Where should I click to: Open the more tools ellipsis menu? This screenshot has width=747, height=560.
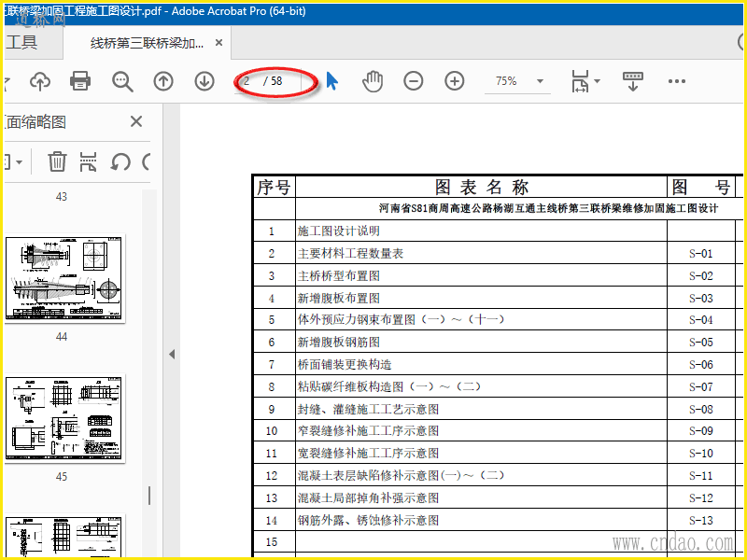(676, 81)
